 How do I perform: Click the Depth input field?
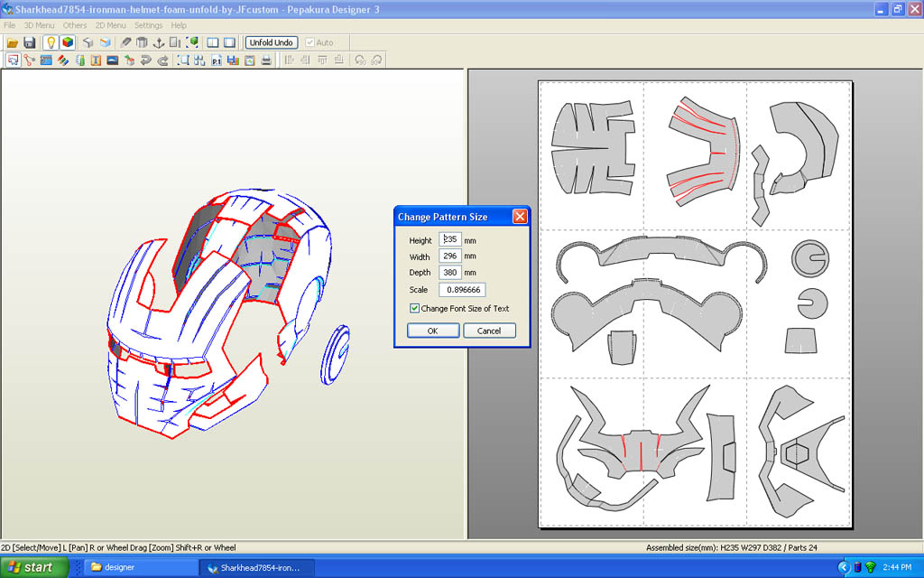tap(450, 273)
